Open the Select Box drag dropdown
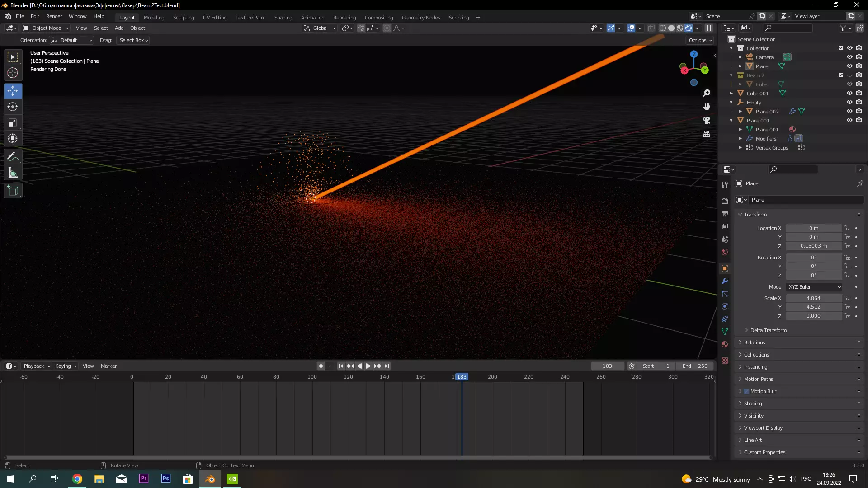This screenshot has width=868, height=488. (133, 40)
